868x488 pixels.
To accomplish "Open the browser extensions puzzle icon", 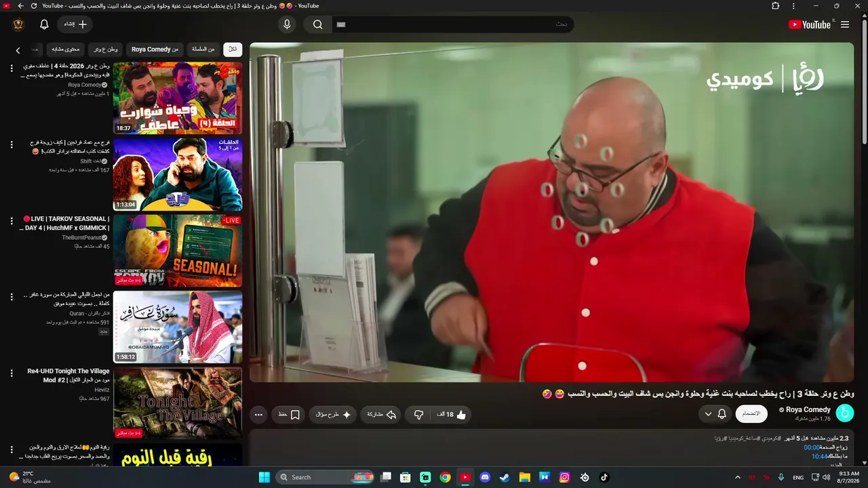I will pyautogui.click(x=776, y=6).
